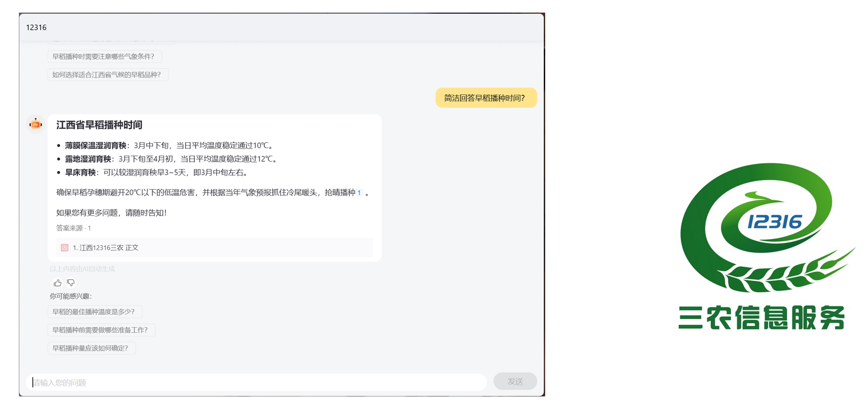This screenshot has height=408, width=868.
Task: Select suggestion 早稻的最佳播种温度是多少?
Action: pos(95,312)
